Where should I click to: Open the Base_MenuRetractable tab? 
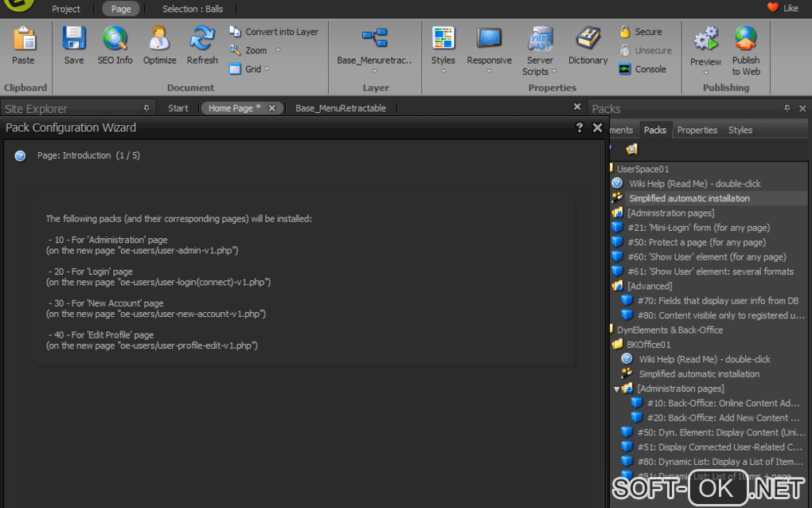[340, 108]
